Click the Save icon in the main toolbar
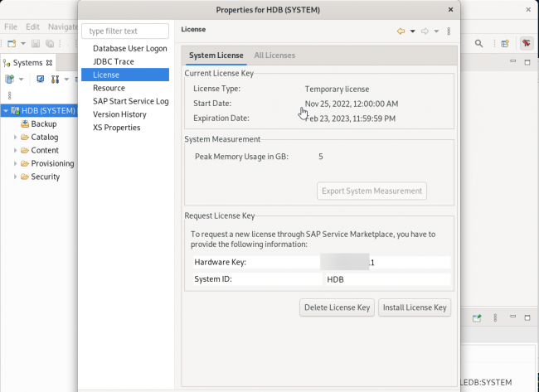The width and height of the screenshot is (539, 392). point(36,43)
